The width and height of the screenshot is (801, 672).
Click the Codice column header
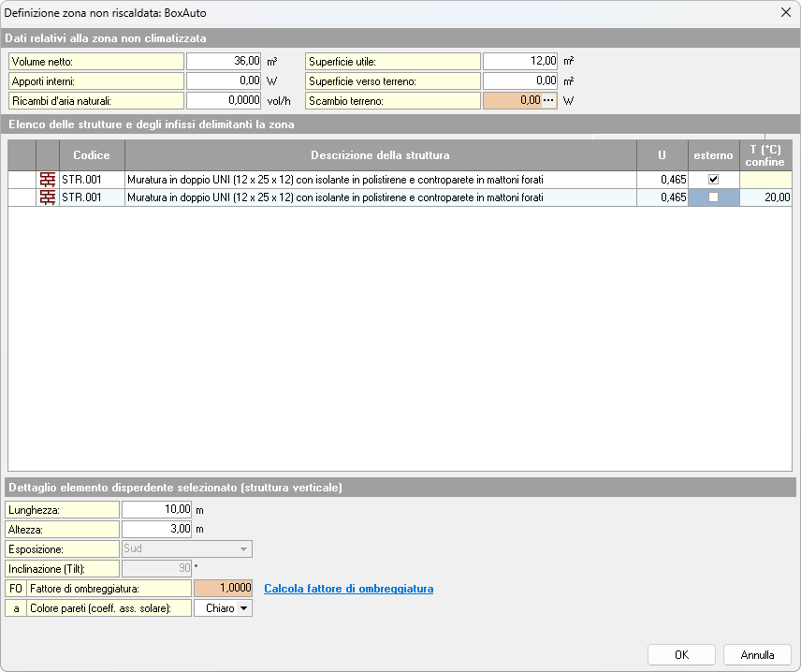tap(92, 155)
